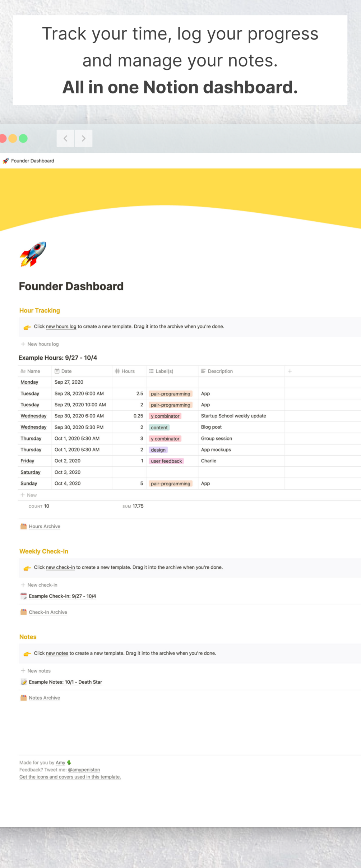Open the Check-In Archive page
Viewport: 361px width, 868px height.
48,612
